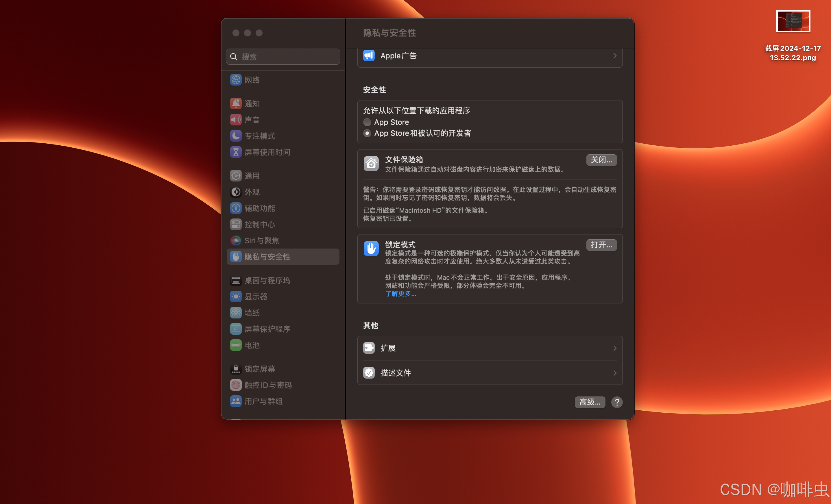Open 触控 ID 与密码 settings
Screen dimensions: 831x504
pos(268,385)
